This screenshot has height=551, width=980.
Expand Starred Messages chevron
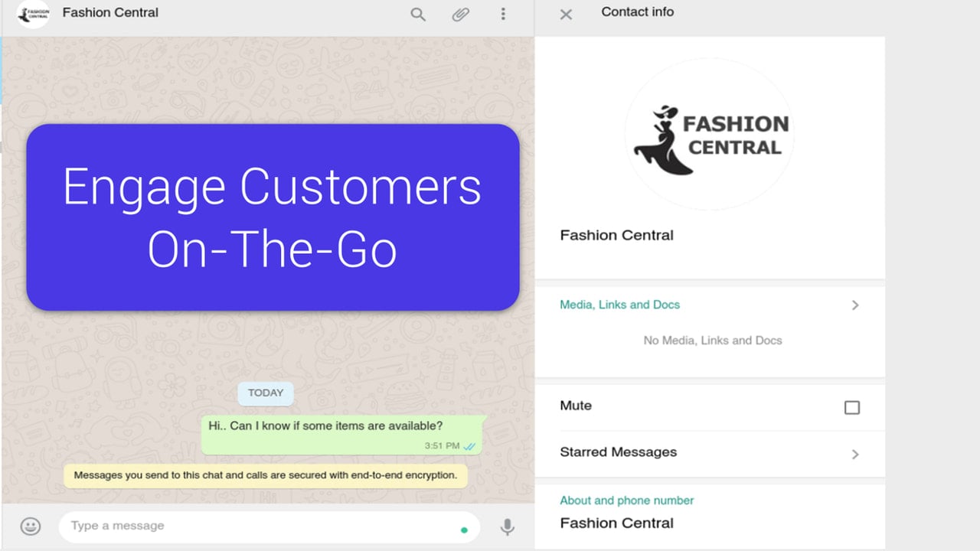(x=855, y=454)
